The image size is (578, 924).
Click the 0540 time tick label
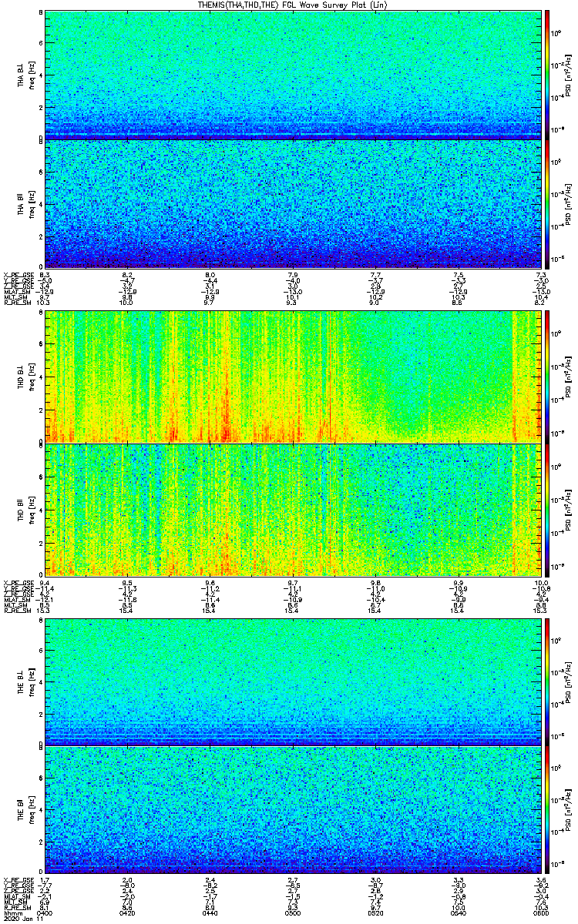coord(459,914)
